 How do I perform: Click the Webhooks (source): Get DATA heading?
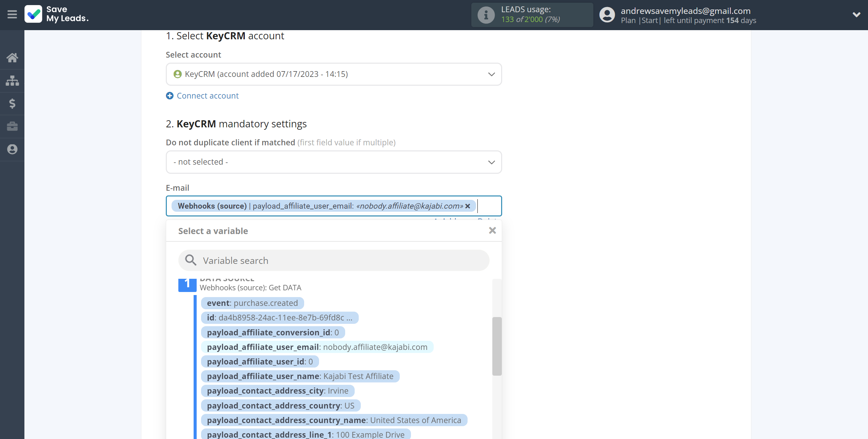250,288
